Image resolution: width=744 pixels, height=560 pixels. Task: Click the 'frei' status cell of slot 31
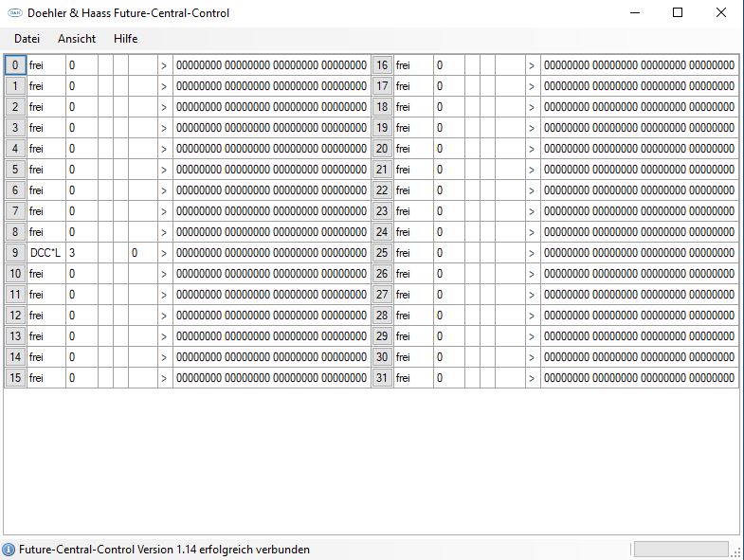coord(412,378)
